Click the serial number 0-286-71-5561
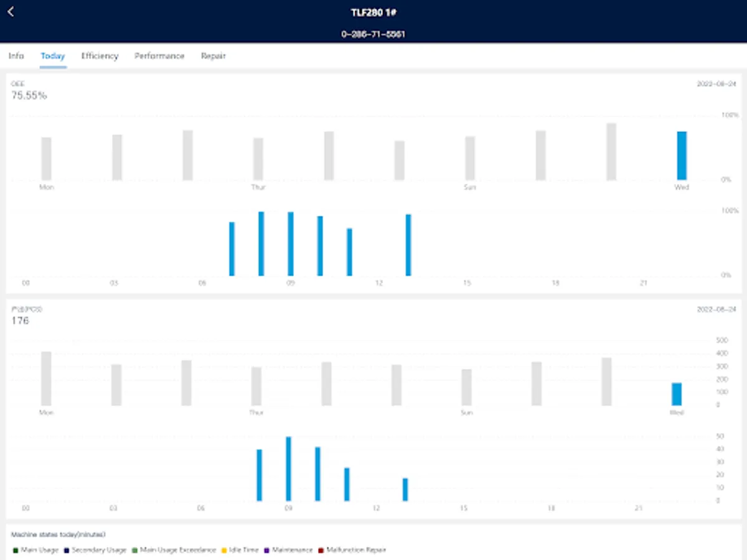 coord(374,34)
